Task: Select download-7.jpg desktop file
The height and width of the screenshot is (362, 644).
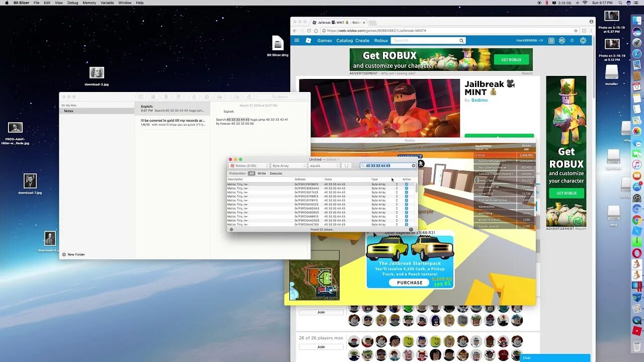Action: pos(30,184)
